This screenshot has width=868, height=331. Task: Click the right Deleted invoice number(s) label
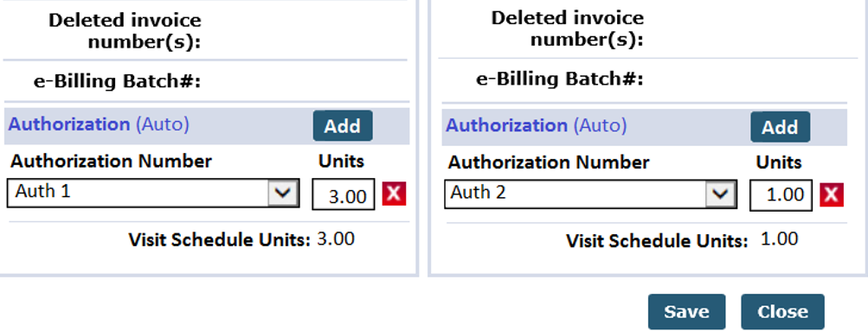tap(568, 29)
